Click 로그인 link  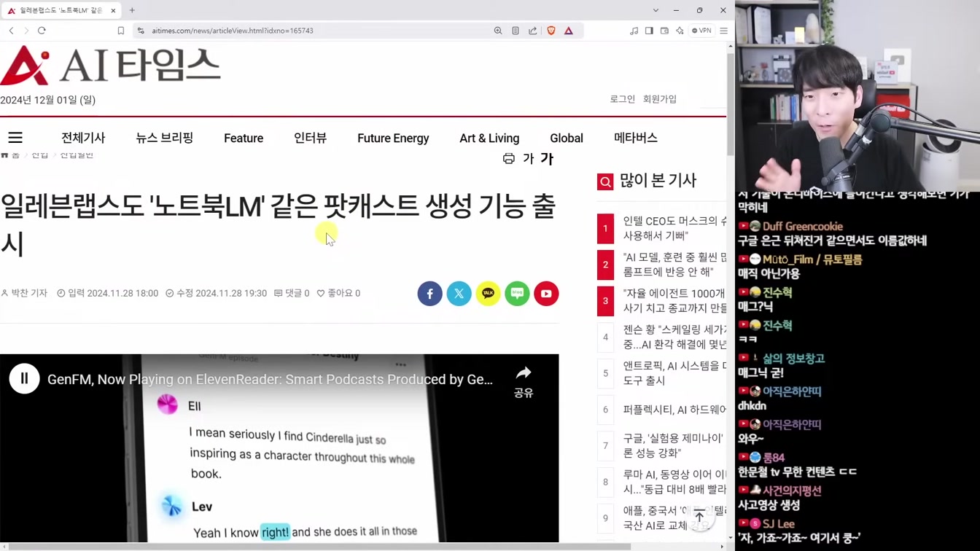click(x=623, y=99)
